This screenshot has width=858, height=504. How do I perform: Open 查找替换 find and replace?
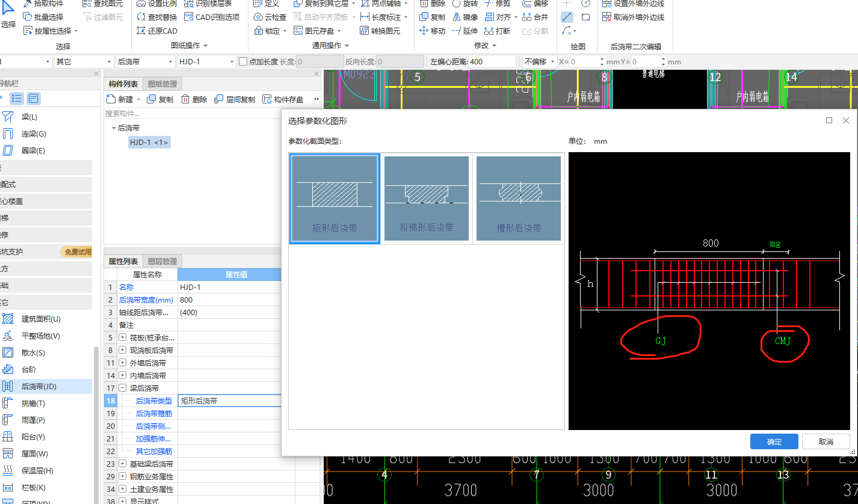pos(157,17)
